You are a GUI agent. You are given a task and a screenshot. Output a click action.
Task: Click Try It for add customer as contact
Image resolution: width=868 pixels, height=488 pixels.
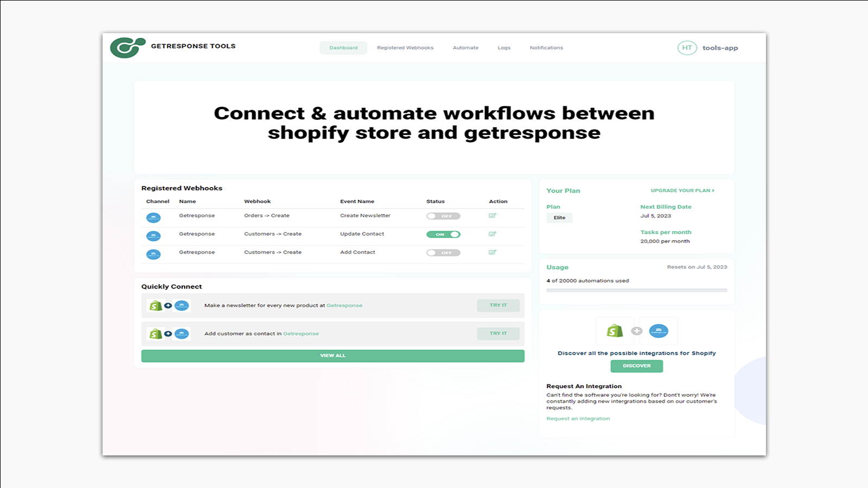(498, 333)
